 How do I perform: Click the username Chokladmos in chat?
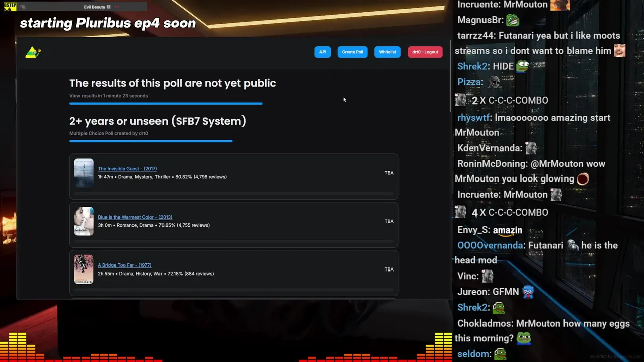coord(484,323)
